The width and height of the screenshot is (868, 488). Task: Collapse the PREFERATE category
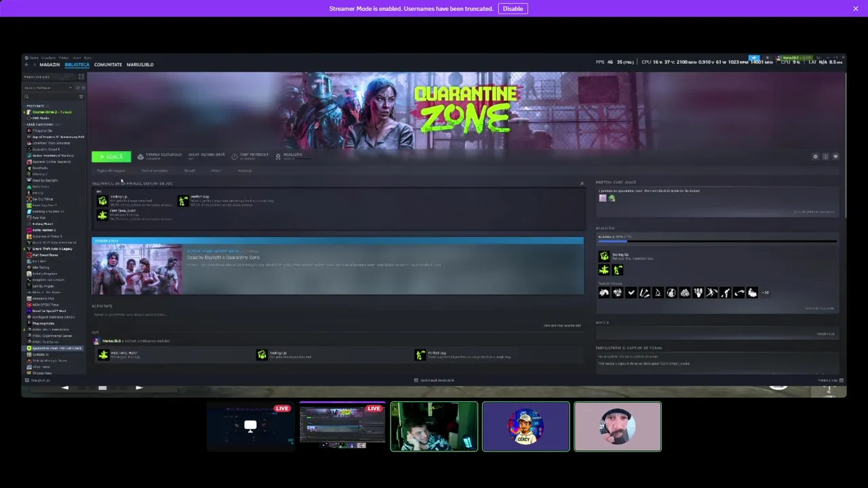click(x=35, y=106)
